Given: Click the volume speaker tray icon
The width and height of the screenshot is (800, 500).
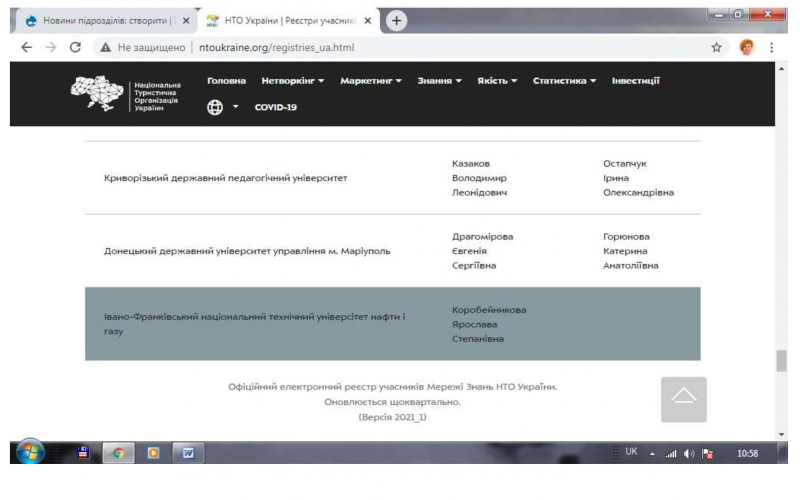Looking at the screenshot, I should [689, 453].
